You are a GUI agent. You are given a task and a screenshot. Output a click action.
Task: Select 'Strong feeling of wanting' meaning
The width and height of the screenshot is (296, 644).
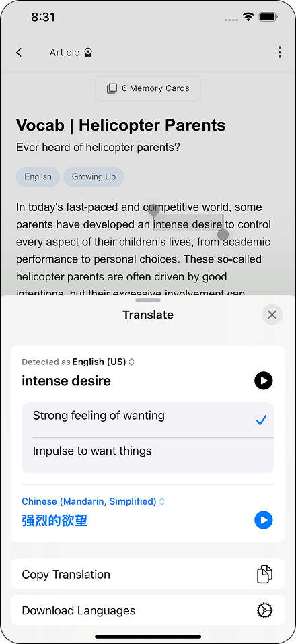[x=148, y=420]
